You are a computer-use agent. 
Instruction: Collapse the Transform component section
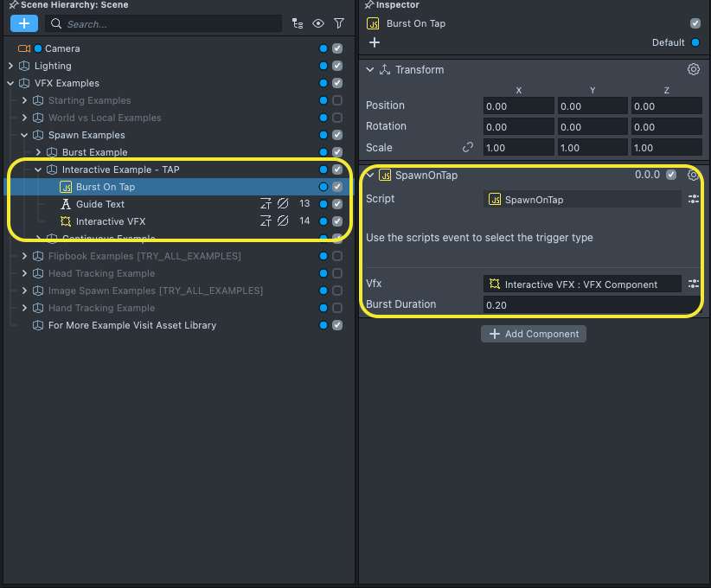click(370, 69)
